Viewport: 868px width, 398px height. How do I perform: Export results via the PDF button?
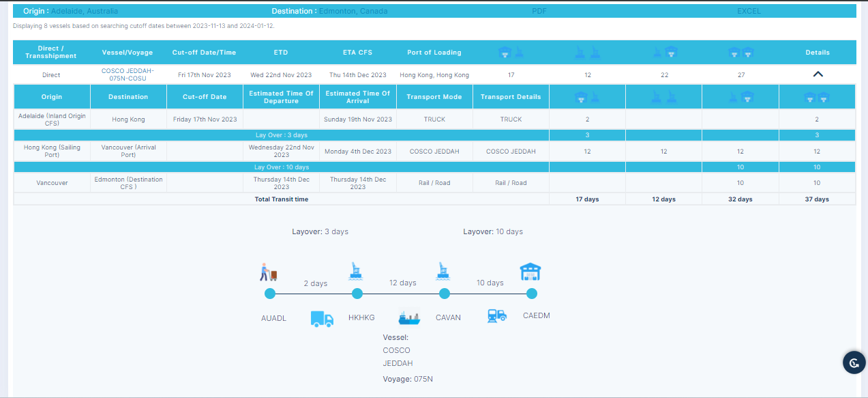[539, 11]
